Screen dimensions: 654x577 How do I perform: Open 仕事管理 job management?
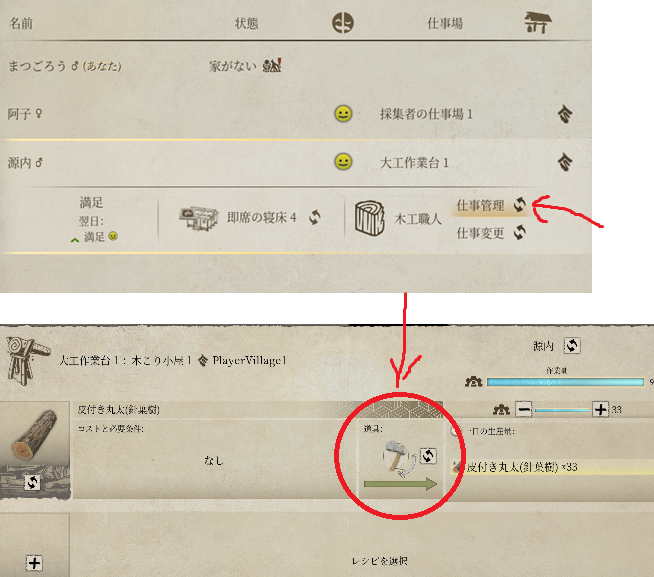(480, 205)
